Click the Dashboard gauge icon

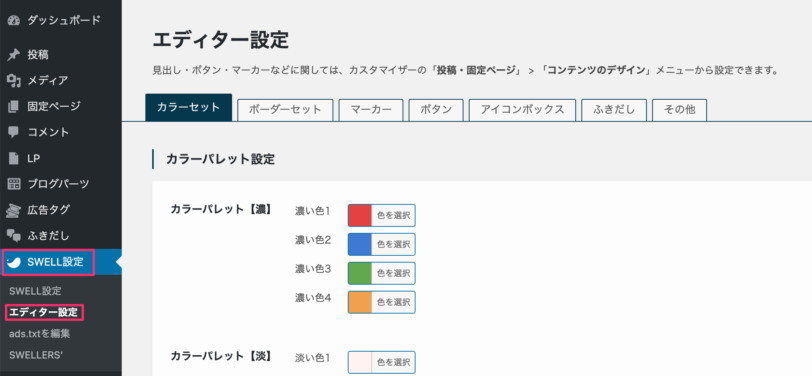pyautogui.click(x=14, y=21)
